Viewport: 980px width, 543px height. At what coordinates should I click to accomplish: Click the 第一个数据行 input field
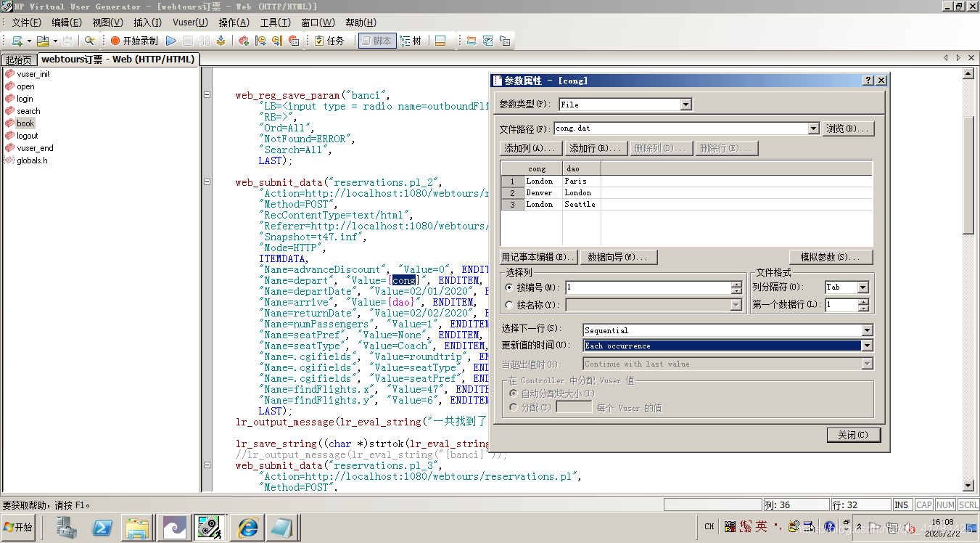pyautogui.click(x=841, y=305)
